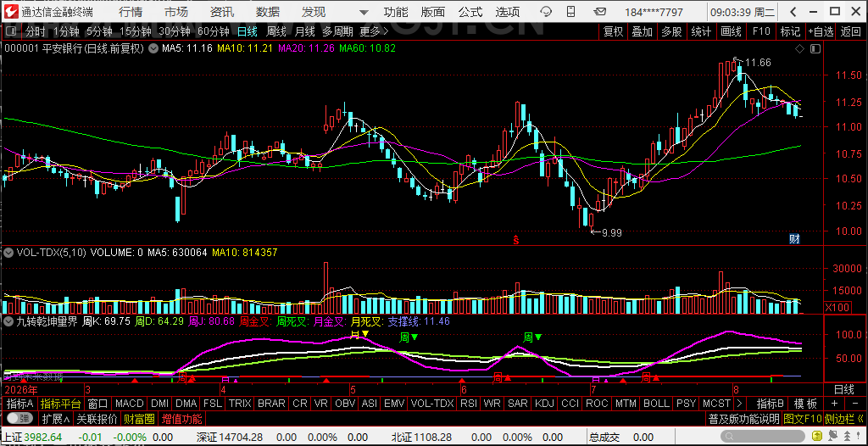
Task: Open 增值功能 value-added features
Action: 181,419
